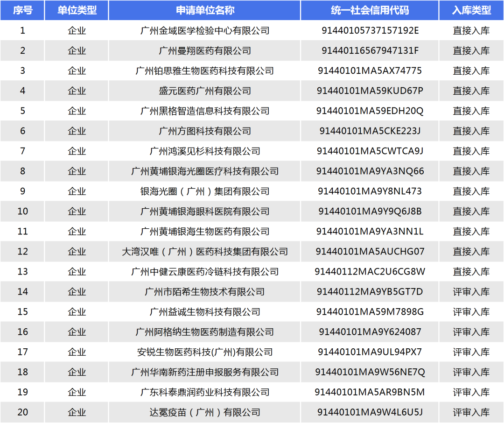Click 广州鸿溪见杉科技有限公司
The height and width of the screenshot is (423, 504).
(205, 151)
